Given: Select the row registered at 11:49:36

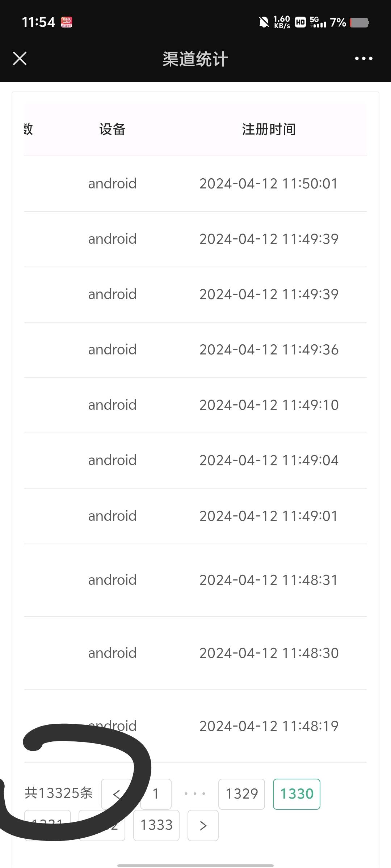Looking at the screenshot, I should (x=195, y=350).
